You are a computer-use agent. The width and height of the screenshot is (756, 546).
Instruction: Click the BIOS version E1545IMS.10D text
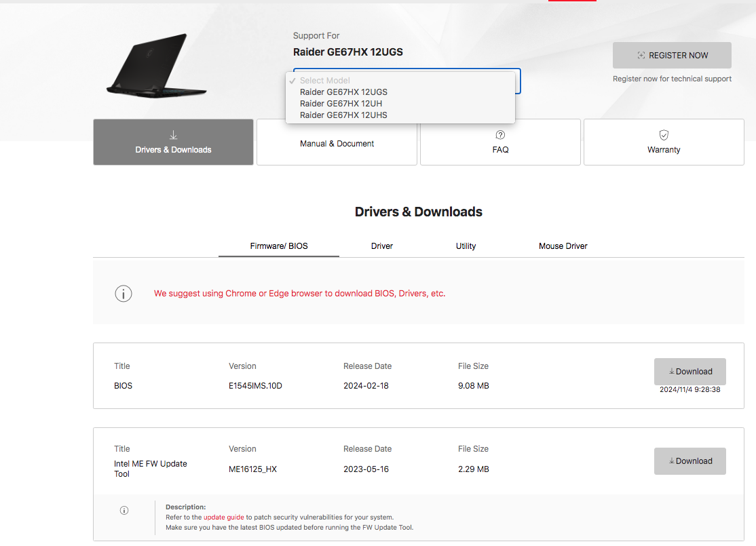pos(255,385)
